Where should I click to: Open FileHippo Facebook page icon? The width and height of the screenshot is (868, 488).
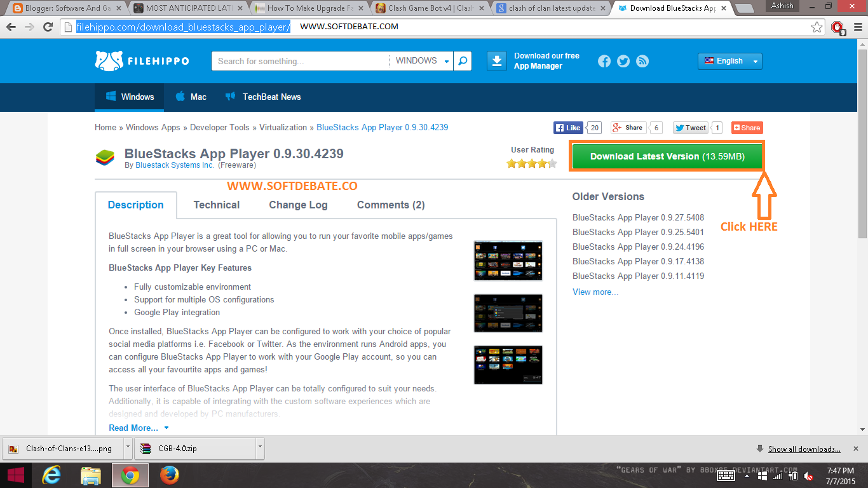[604, 61]
